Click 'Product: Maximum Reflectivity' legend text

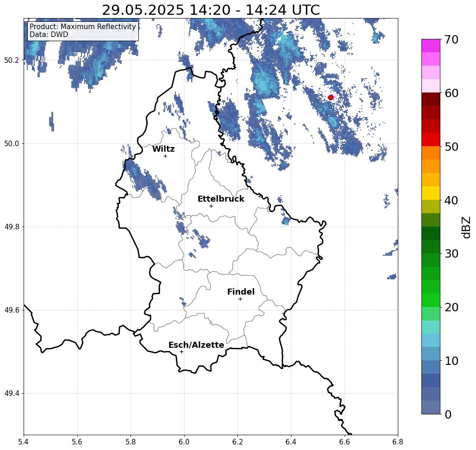(82, 27)
